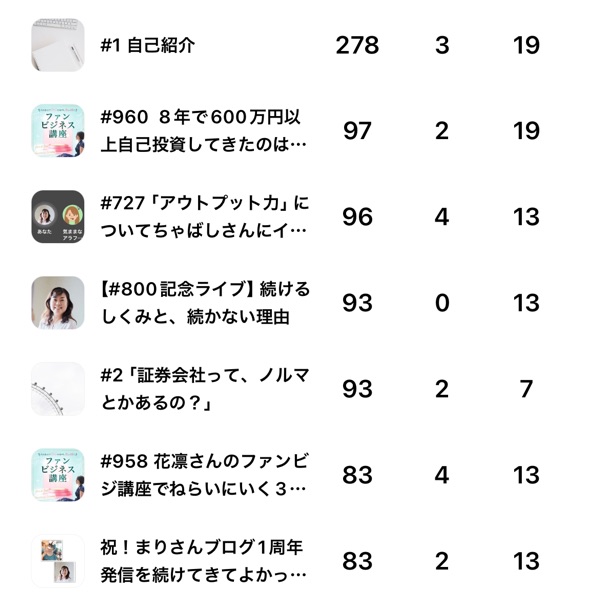Open episode #960 about 600万円 self-investment
600x600 pixels.
[204, 131]
